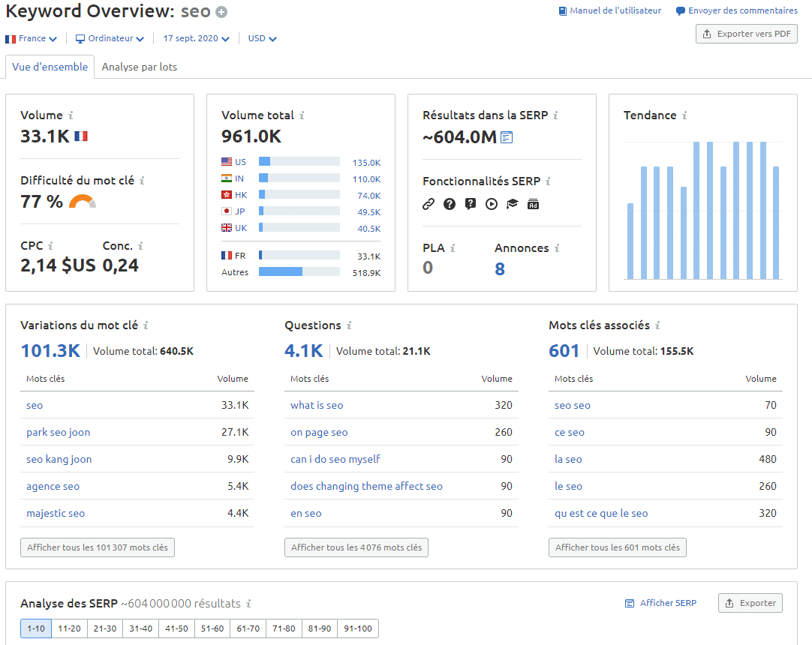Viewport: 812px width, 645px height.
Task: Click info icon next to CPC
Action: (x=50, y=246)
